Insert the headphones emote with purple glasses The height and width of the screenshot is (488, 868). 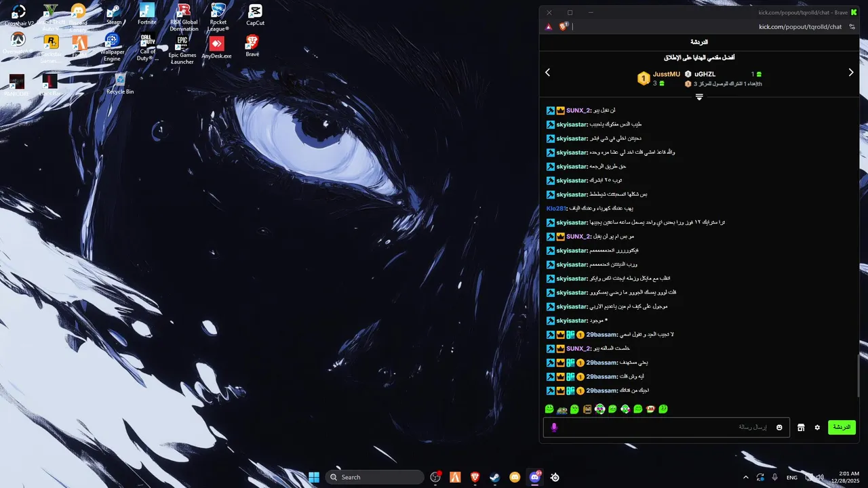[600, 409]
